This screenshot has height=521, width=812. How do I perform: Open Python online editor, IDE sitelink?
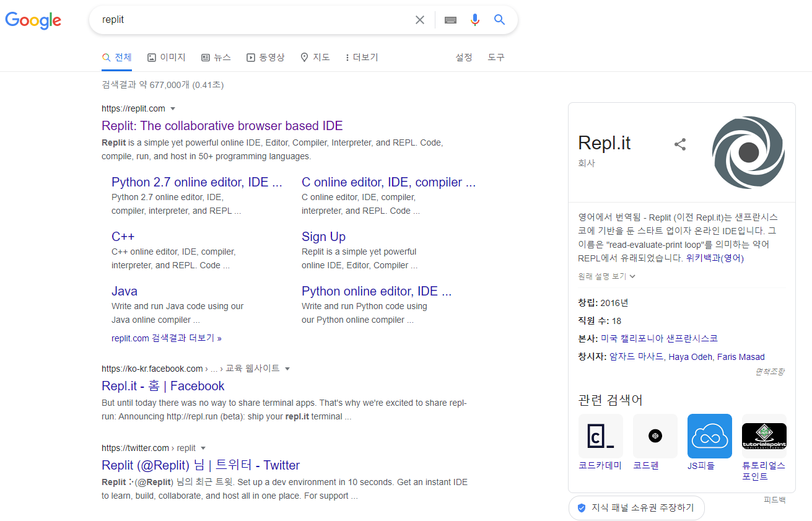pyautogui.click(x=377, y=291)
